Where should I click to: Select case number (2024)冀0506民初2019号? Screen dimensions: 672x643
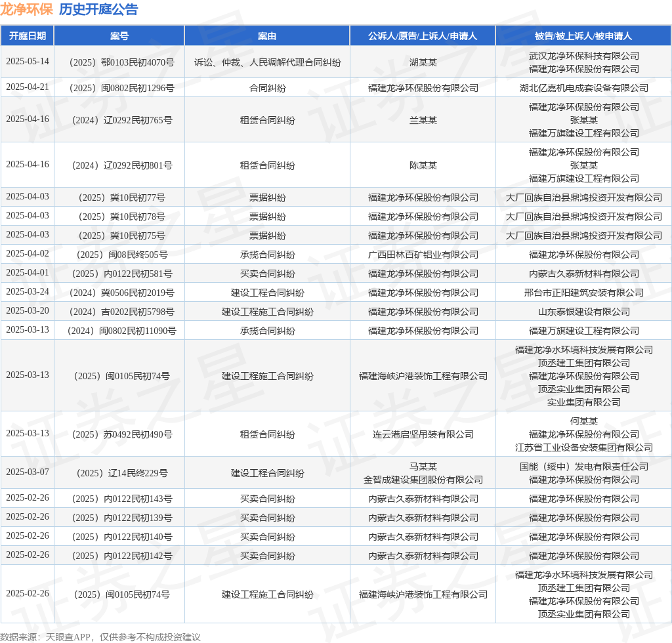[121, 293]
